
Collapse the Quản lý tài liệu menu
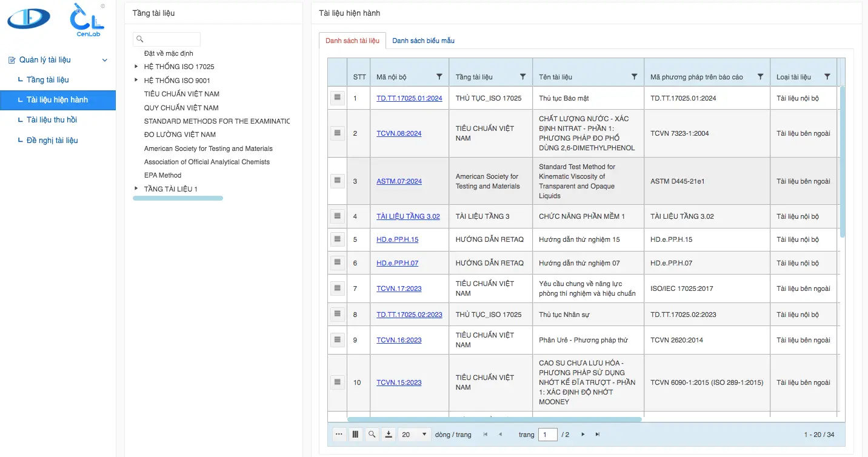tap(105, 60)
